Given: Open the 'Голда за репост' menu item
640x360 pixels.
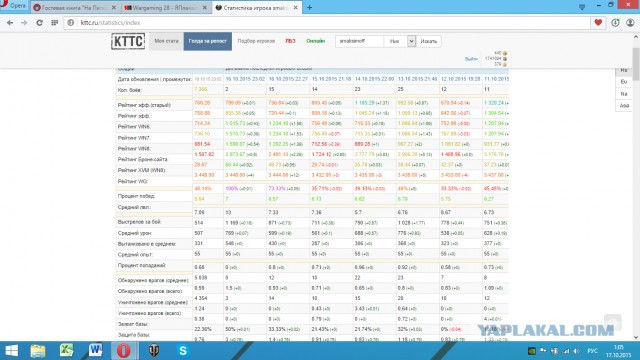Looking at the screenshot, I should (x=207, y=41).
